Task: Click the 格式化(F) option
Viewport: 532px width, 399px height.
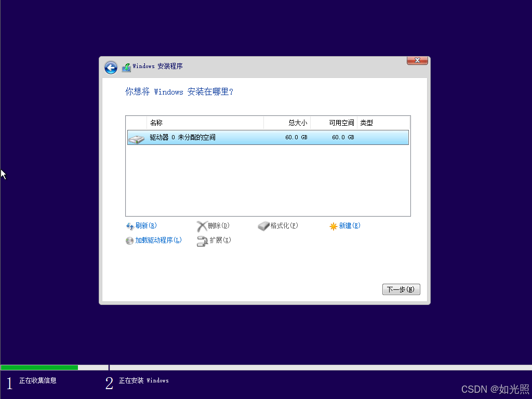Action: tap(284, 225)
